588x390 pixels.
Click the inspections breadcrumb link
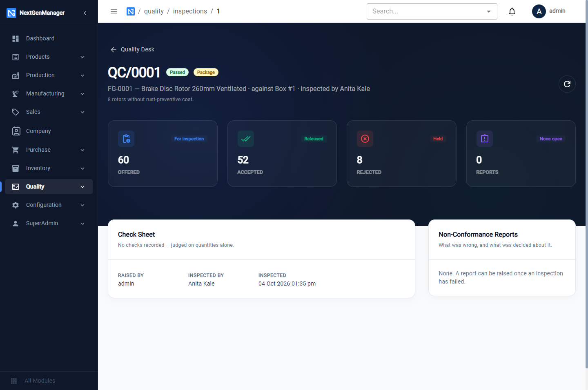(190, 11)
